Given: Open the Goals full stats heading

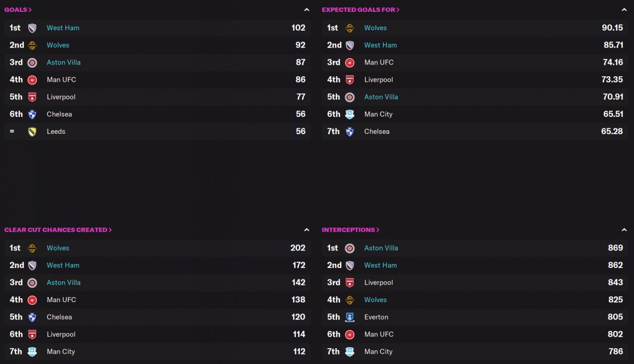Looking at the screenshot, I should click(x=18, y=10).
